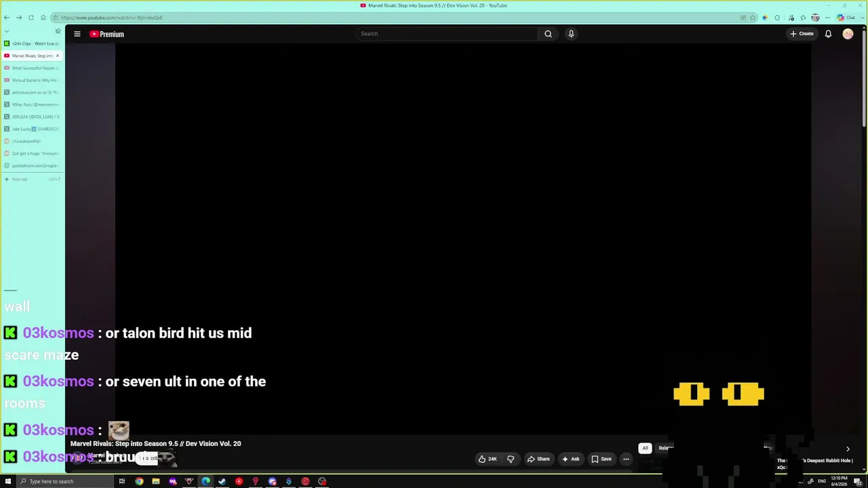
Task: Dislike the Marvel Rivals video
Action: coord(511,459)
